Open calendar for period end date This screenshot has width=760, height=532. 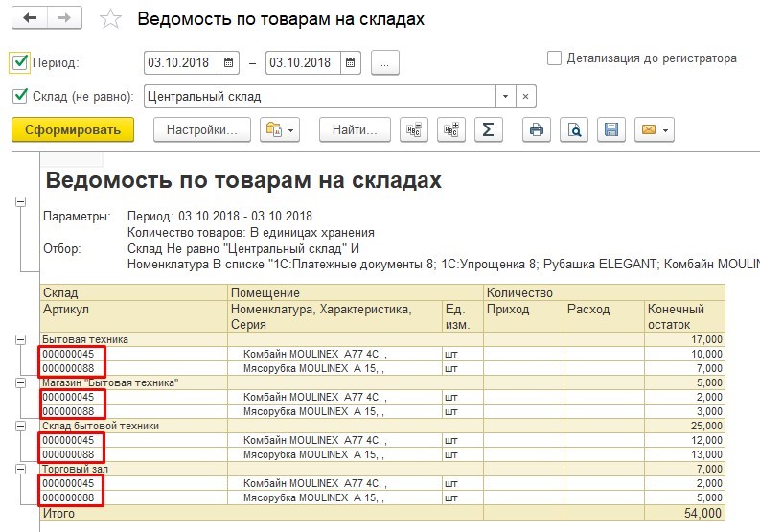pos(351,62)
